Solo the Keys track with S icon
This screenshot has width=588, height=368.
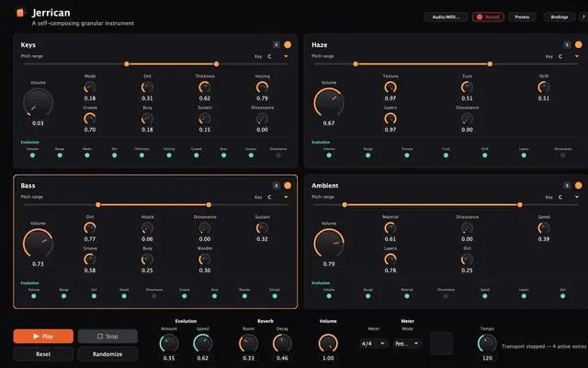(277, 45)
